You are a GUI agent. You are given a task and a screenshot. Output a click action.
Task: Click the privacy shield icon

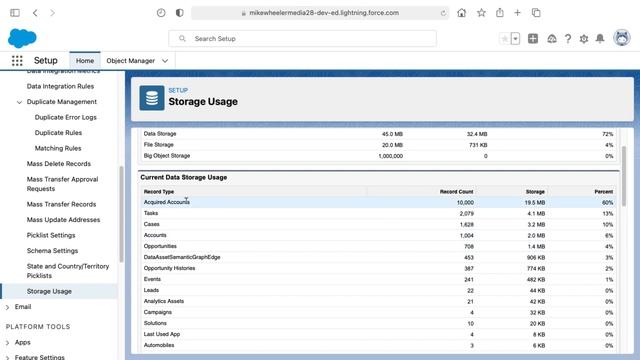pyautogui.click(x=179, y=13)
